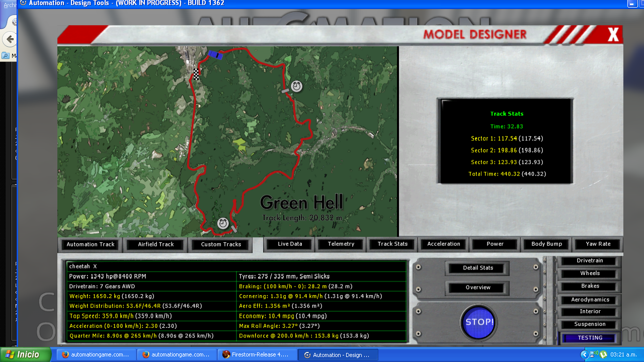View the Acceleration graph tab
The width and height of the screenshot is (644, 362).
(x=443, y=244)
